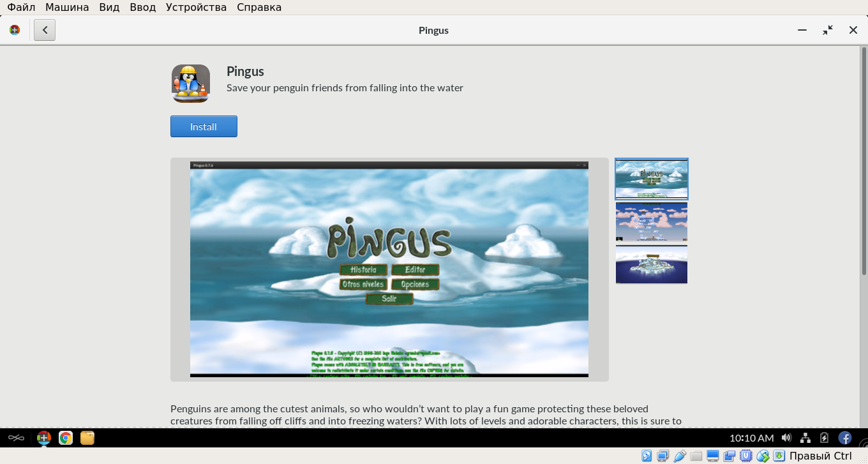Open the Устройства menu
Image resolution: width=868 pixels, height=464 pixels.
pyautogui.click(x=196, y=8)
